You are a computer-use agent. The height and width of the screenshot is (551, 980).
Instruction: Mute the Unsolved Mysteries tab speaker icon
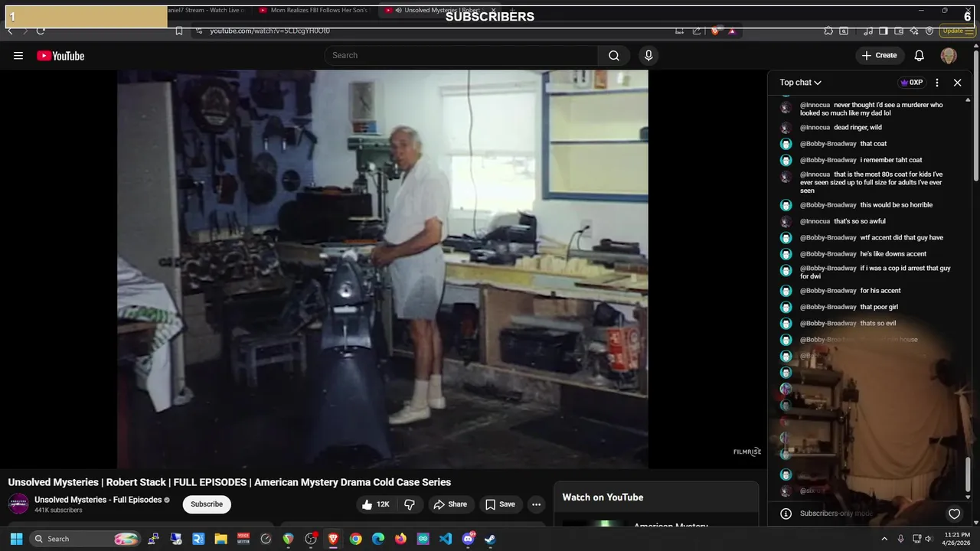(x=398, y=11)
